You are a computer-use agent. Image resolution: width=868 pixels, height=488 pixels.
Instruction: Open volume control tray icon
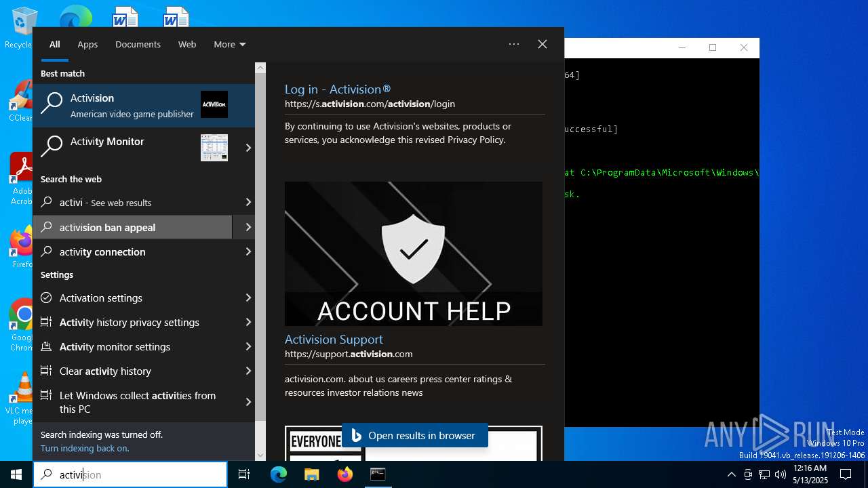[781, 474]
